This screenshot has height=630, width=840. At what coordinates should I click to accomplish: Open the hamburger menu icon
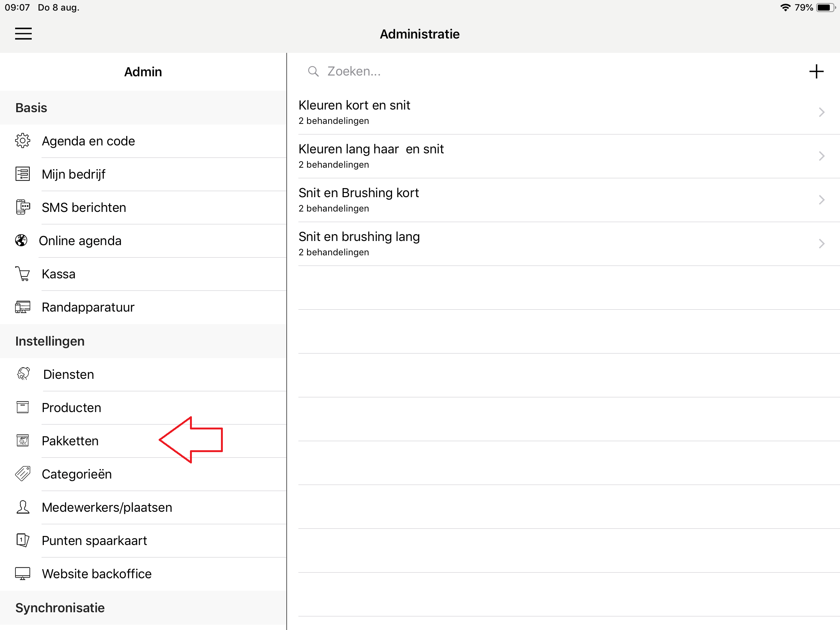[23, 33]
